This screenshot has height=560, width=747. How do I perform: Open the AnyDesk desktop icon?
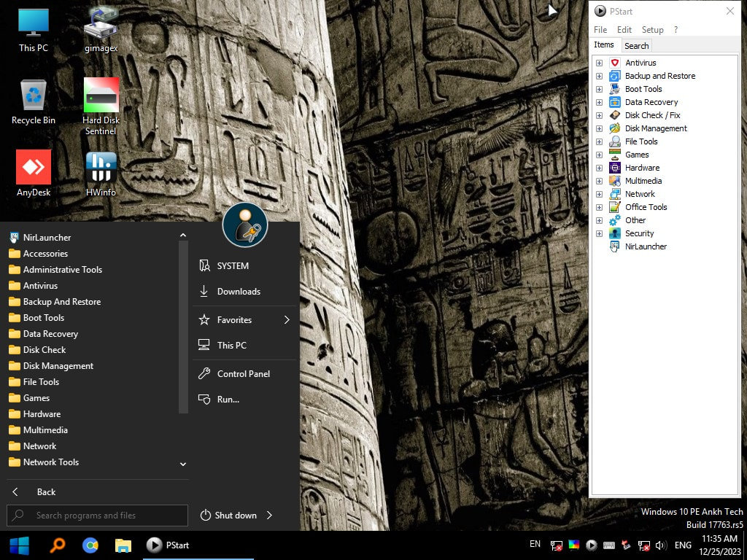[x=34, y=167]
